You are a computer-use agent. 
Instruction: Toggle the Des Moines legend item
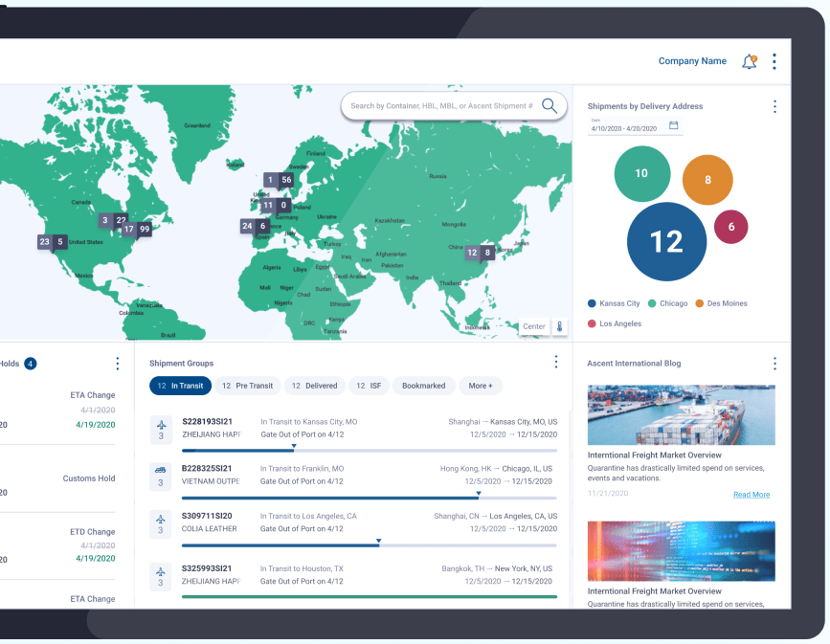click(721, 303)
